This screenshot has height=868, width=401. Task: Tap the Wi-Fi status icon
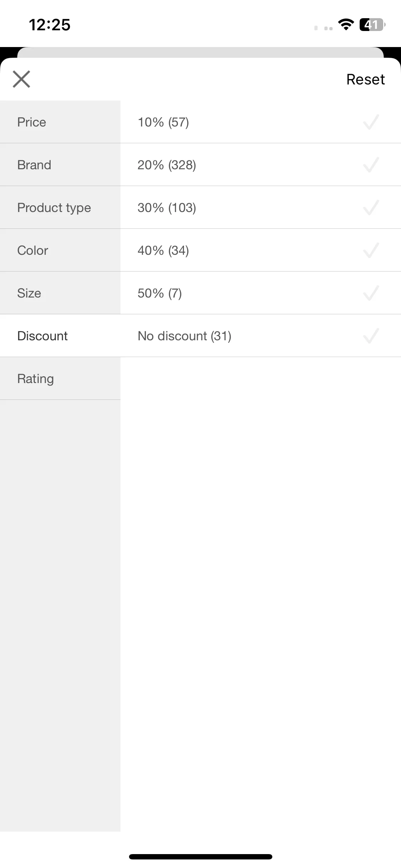click(x=346, y=25)
